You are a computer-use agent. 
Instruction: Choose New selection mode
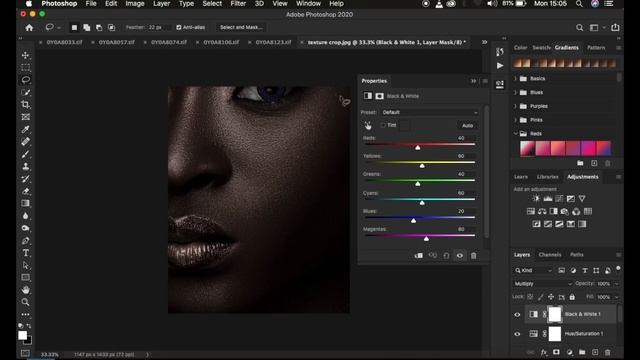pos(74,27)
